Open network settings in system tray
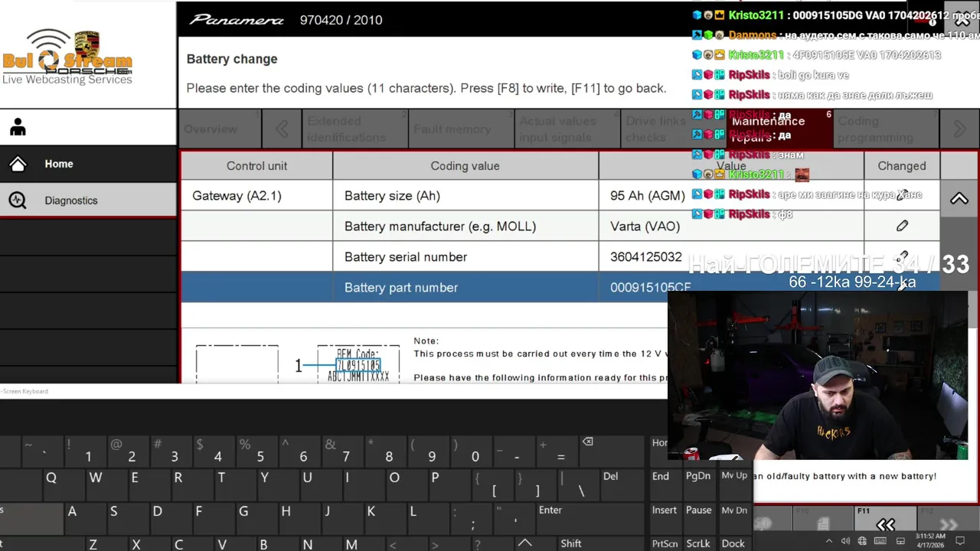 [x=862, y=541]
